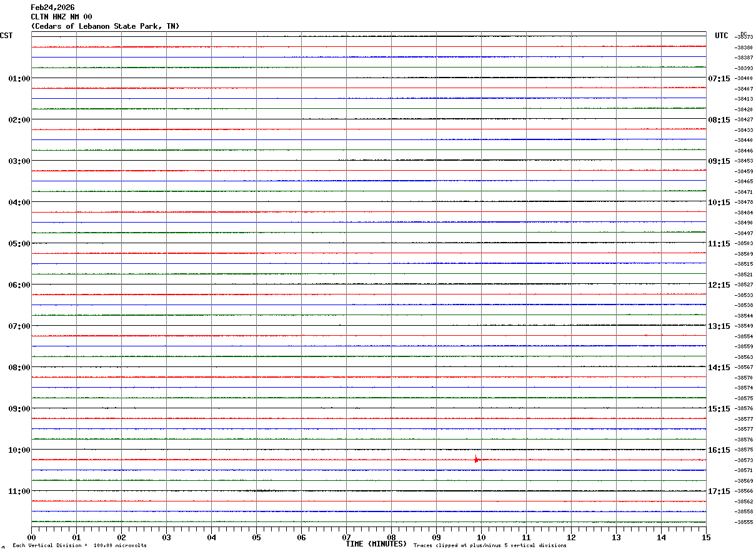Click the DC offset value -38400
This screenshot has width=756, height=554.
click(744, 78)
